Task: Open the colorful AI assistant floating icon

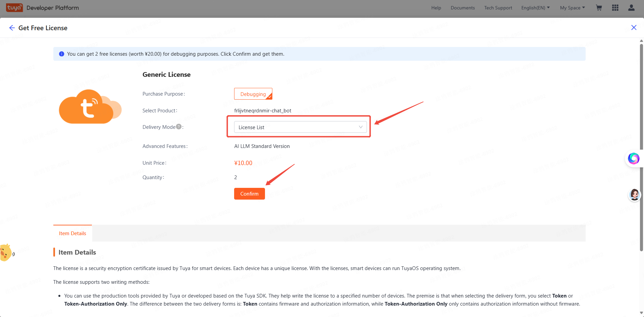Action: tap(634, 158)
